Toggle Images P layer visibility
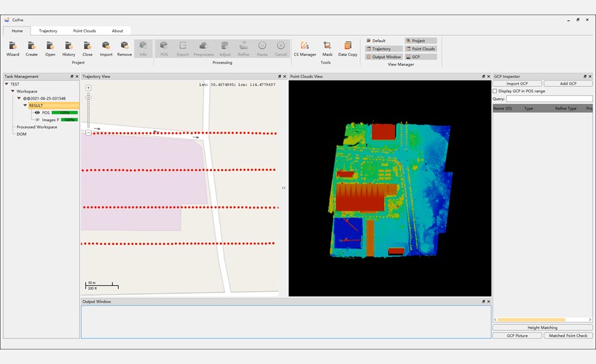The width and height of the screenshot is (596, 364). 37,120
